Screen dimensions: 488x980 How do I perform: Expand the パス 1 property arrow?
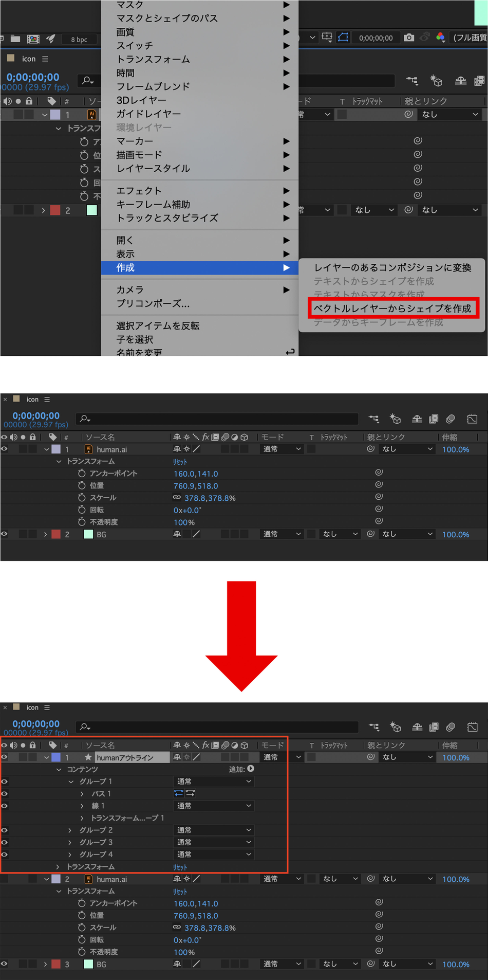tap(82, 794)
